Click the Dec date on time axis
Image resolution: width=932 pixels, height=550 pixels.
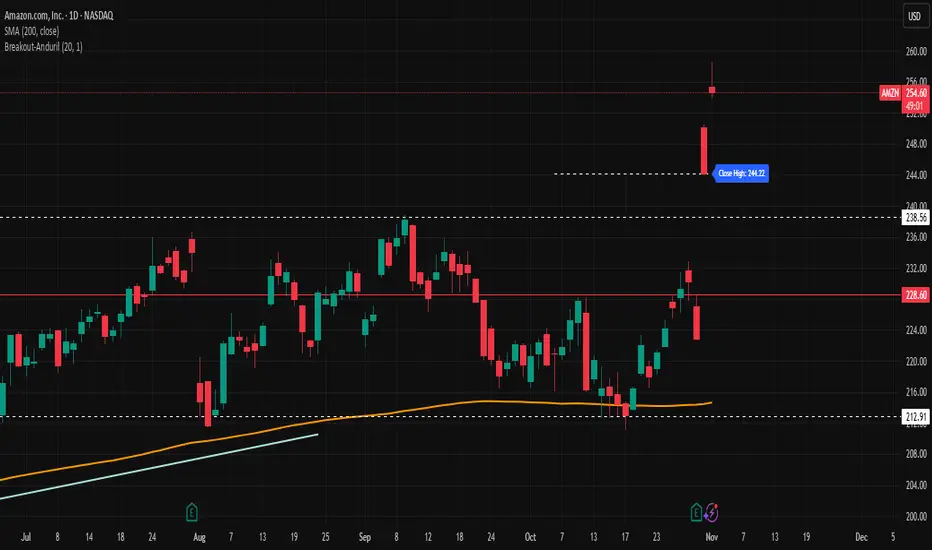[861, 537]
